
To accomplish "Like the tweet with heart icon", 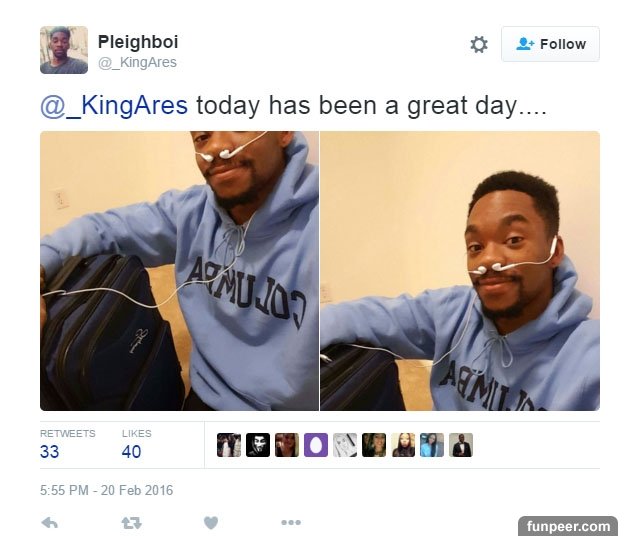I will pos(211,523).
